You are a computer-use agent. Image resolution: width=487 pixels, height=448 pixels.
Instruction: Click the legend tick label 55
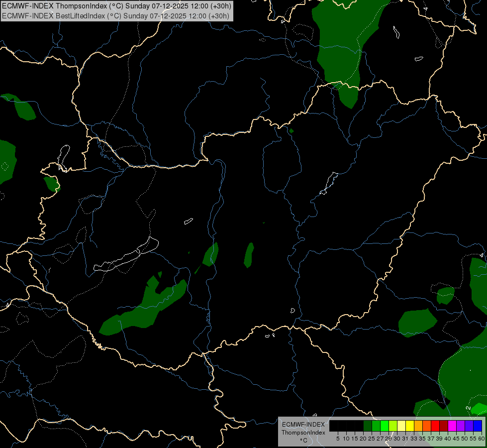point(473,439)
